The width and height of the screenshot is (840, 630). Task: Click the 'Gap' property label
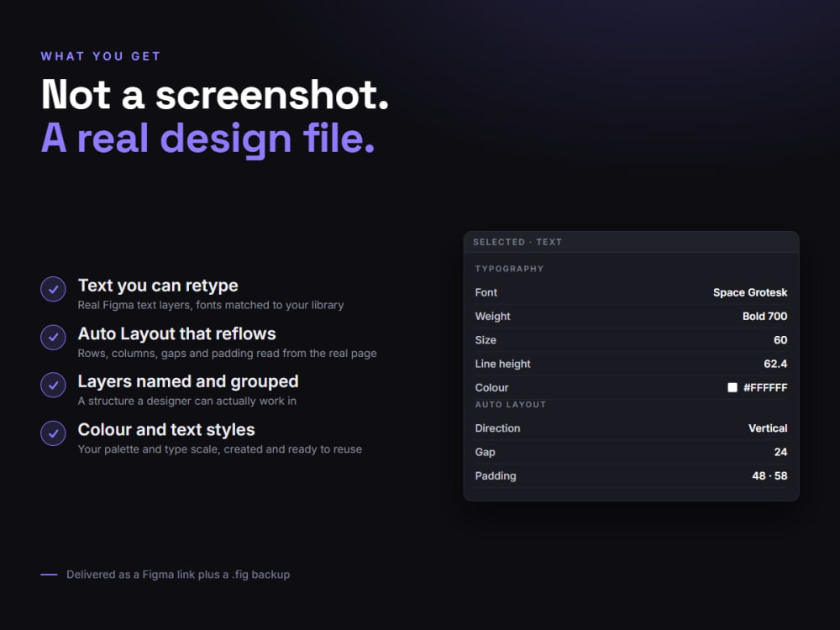tap(485, 452)
